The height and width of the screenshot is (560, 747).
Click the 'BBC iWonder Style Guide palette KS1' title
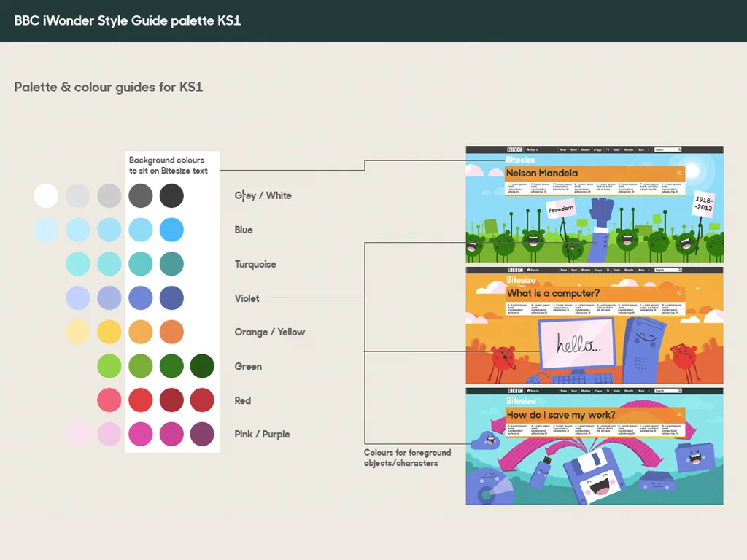coord(128,21)
